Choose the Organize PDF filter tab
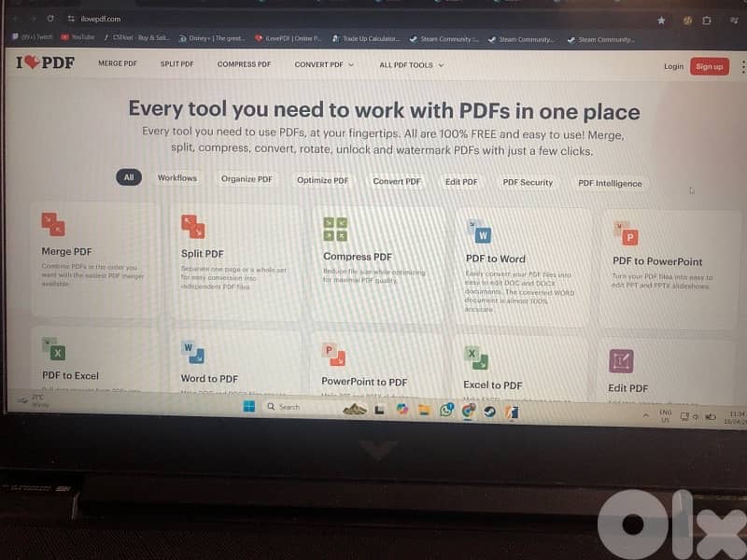The height and width of the screenshot is (560, 747). [x=247, y=179]
